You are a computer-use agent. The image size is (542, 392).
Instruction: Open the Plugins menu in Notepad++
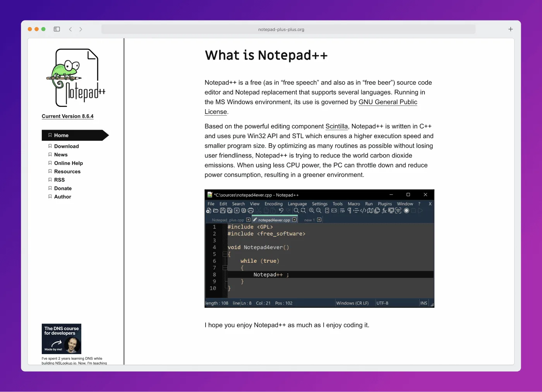pos(385,204)
